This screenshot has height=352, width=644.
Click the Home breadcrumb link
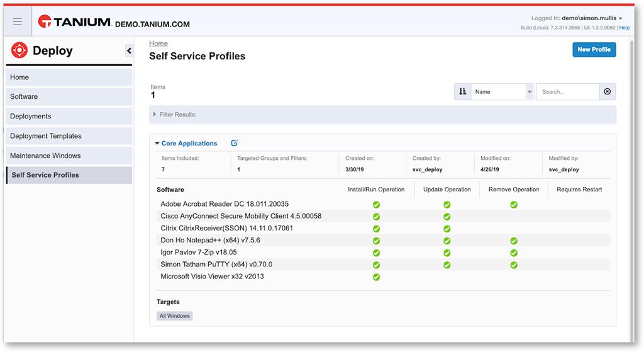(158, 43)
